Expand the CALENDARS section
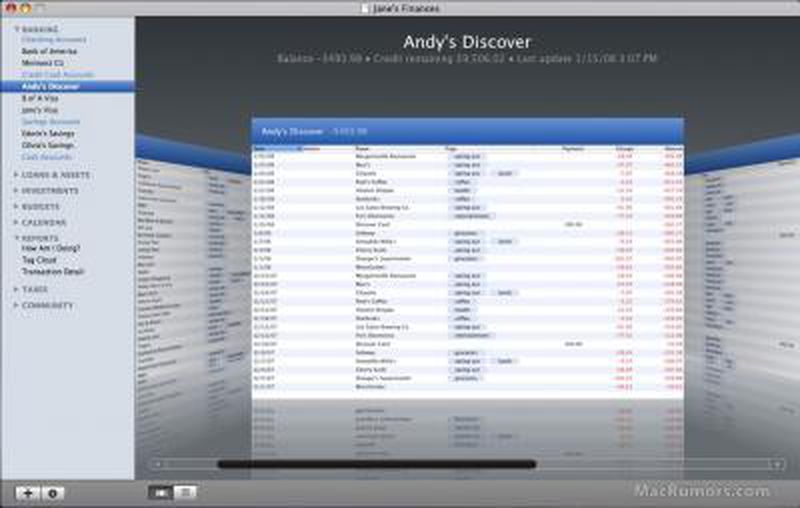 [16, 222]
